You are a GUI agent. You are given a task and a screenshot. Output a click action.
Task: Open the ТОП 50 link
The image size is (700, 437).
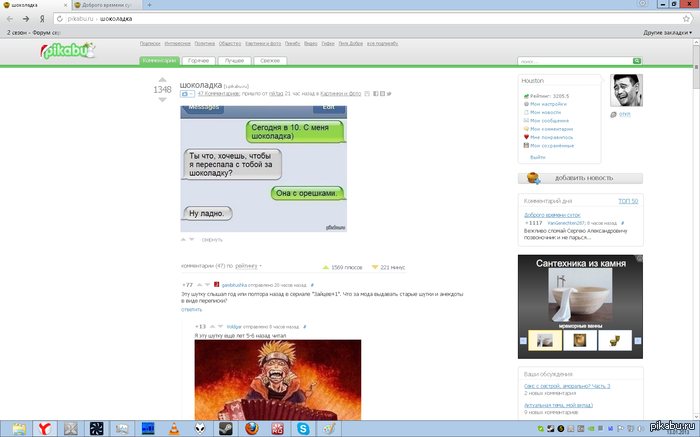click(x=628, y=201)
